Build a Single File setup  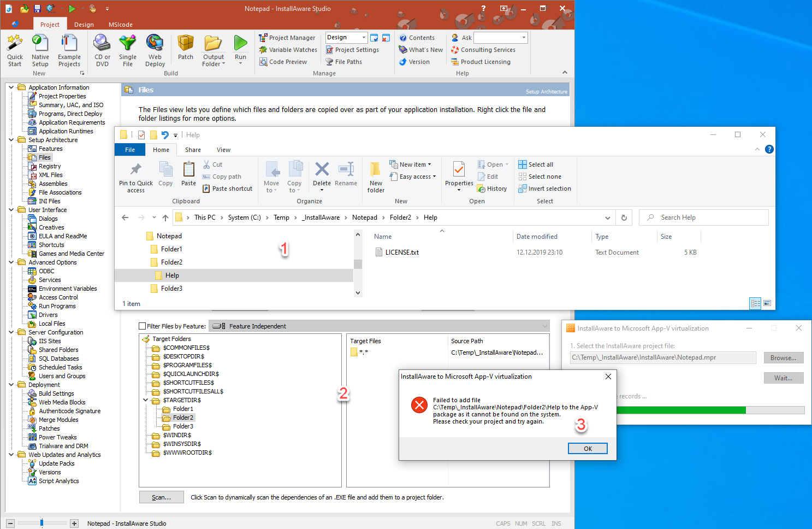[127, 50]
